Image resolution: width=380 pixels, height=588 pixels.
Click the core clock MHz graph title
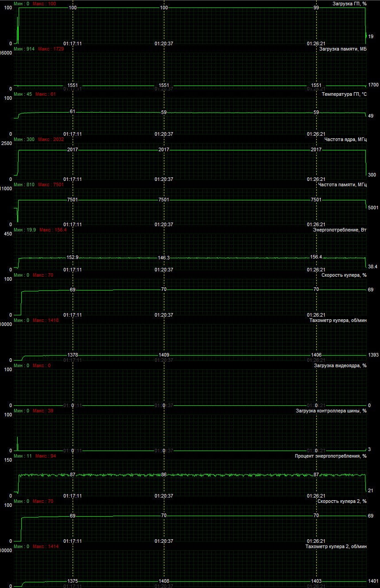click(345, 139)
